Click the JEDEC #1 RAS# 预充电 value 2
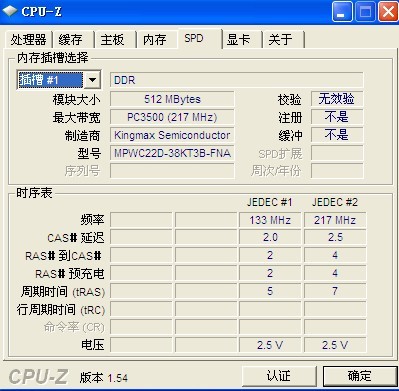This screenshot has height=391, width=399. click(x=270, y=274)
